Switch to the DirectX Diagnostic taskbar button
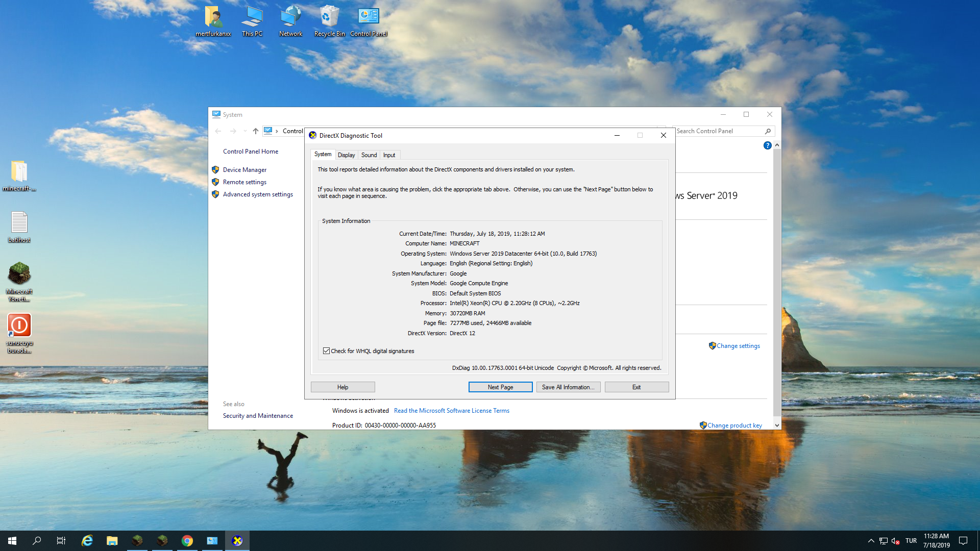This screenshot has height=551, width=980. coord(237,541)
